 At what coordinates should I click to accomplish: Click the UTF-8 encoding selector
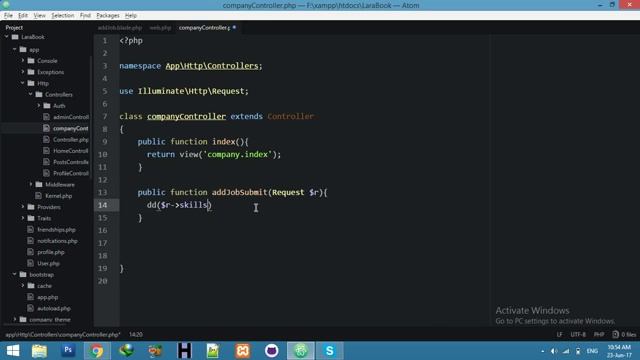coord(578,334)
